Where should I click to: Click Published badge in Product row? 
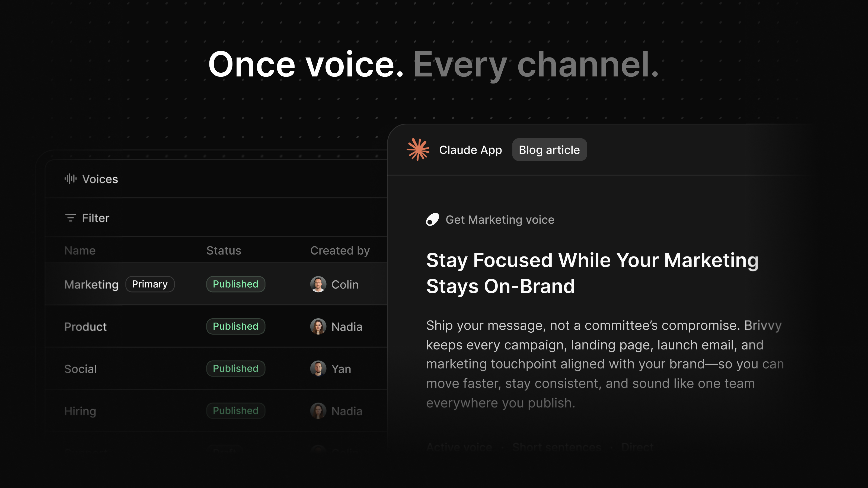point(235,326)
